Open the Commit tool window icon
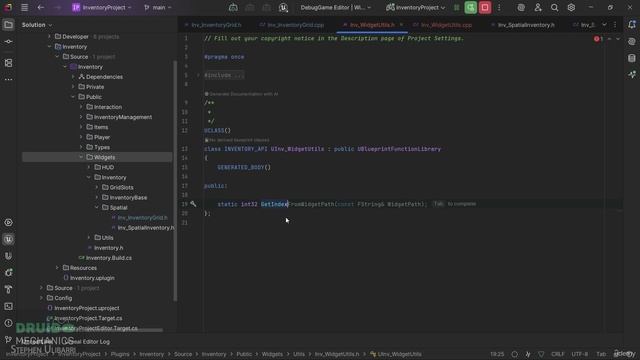This screenshot has height=360, width=640. pyautogui.click(x=8, y=42)
